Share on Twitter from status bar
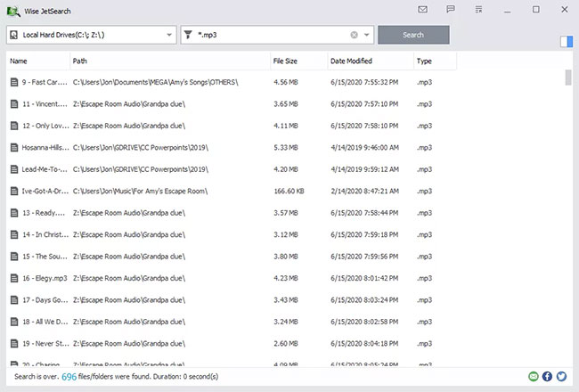This screenshot has height=392, width=579. point(561,377)
